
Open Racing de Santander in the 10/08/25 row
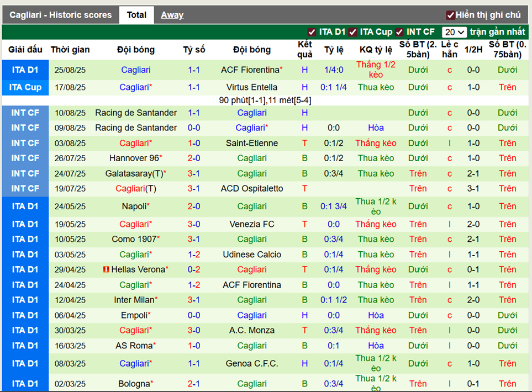tap(136, 113)
